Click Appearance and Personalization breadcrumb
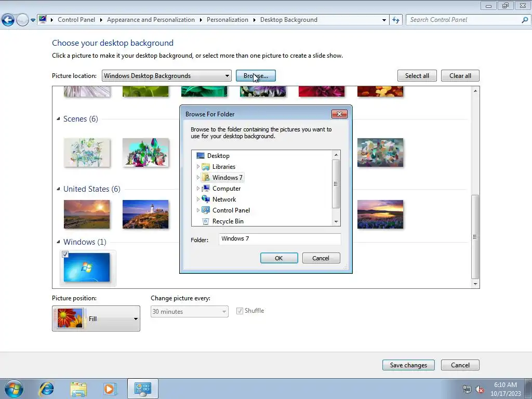Image resolution: width=532 pixels, height=399 pixels. (151, 20)
